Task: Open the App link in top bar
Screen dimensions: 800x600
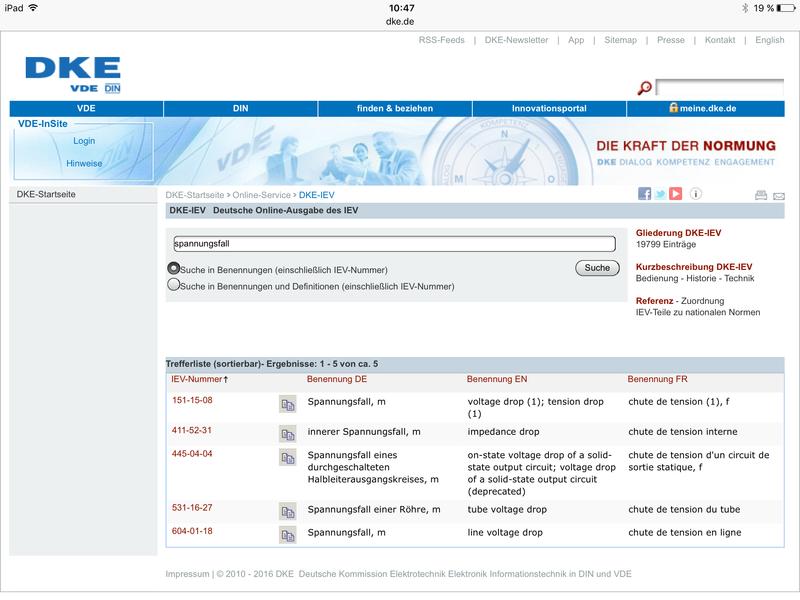Action: click(576, 40)
